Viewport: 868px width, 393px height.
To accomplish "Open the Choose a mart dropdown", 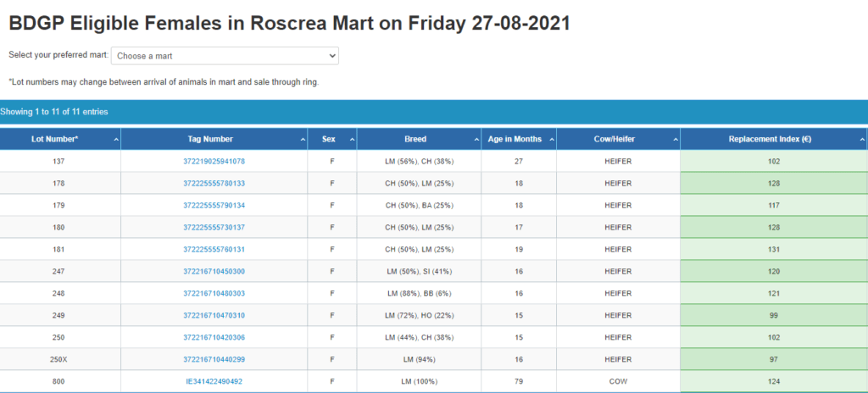I will 225,56.
